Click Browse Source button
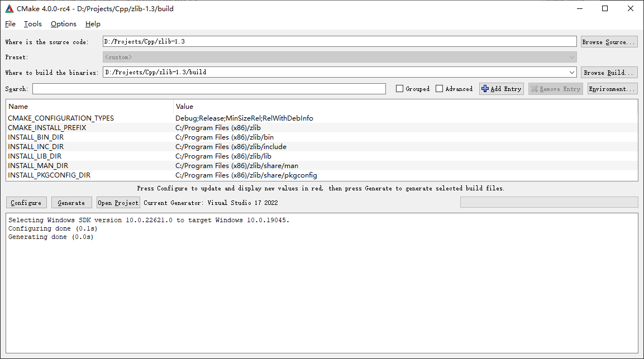644x359 pixels. pyautogui.click(x=609, y=42)
